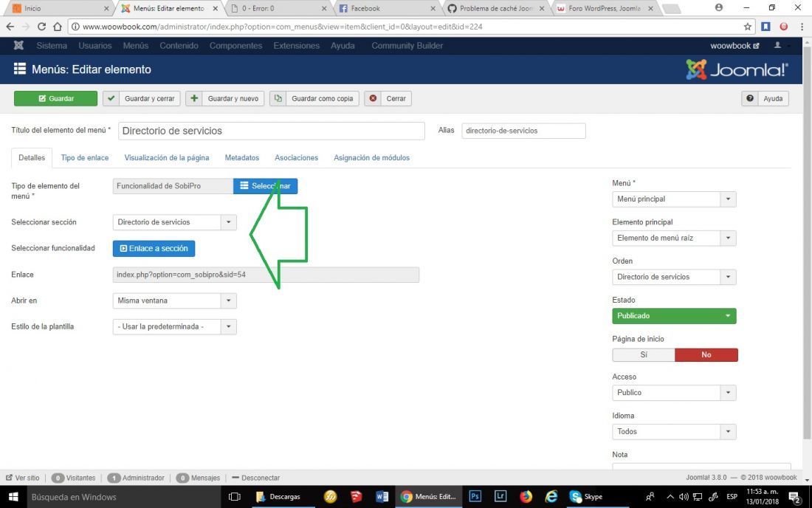Open the Sistema menu
Screen dimensions: 812x508
52,46
